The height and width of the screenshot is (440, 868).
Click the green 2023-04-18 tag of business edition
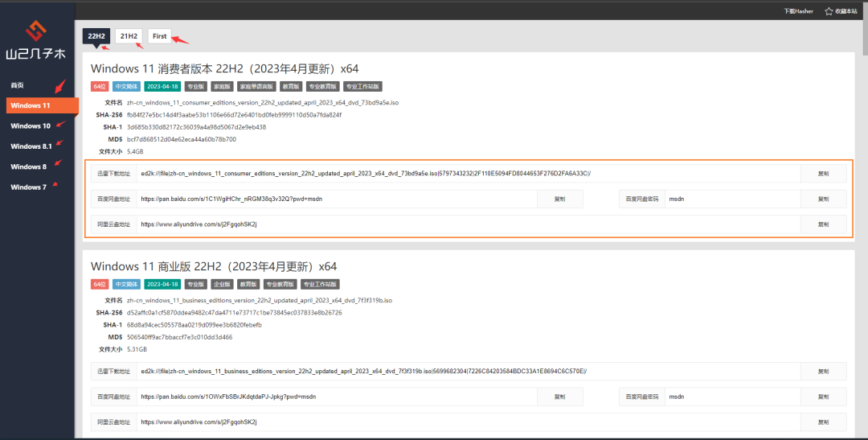pyautogui.click(x=162, y=284)
